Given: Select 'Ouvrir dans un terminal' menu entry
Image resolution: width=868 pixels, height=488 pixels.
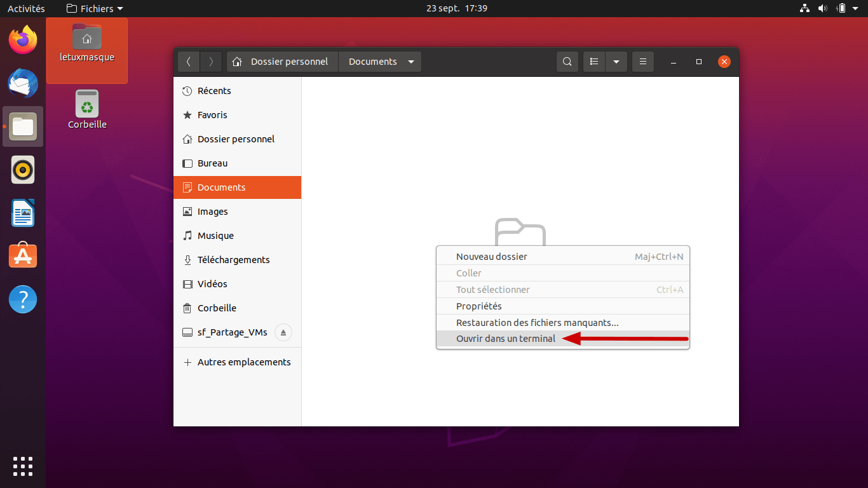Looking at the screenshot, I should point(506,339).
